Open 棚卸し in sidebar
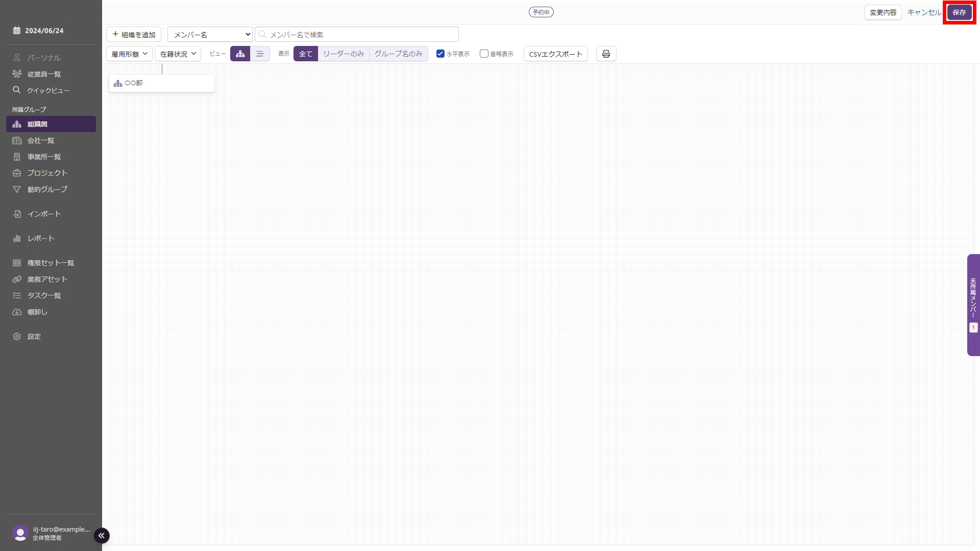This screenshot has width=980, height=551. (51, 312)
